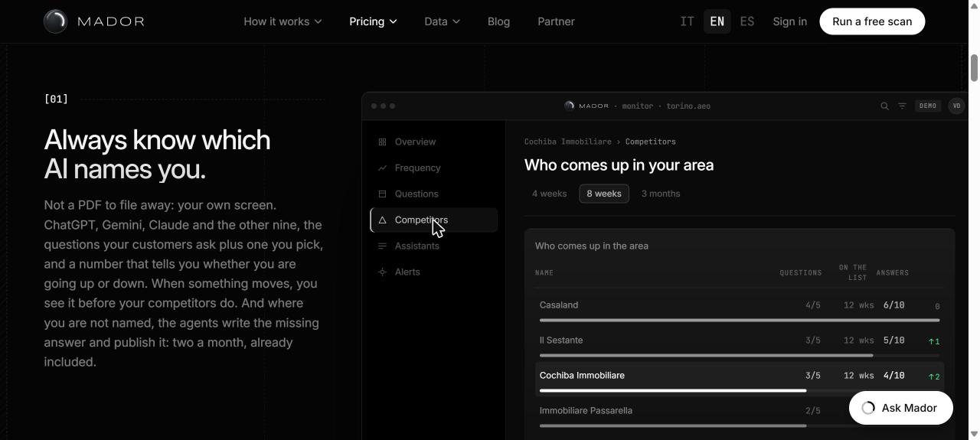
Task: Click the Overview grid icon in sidebar
Action: (x=382, y=142)
